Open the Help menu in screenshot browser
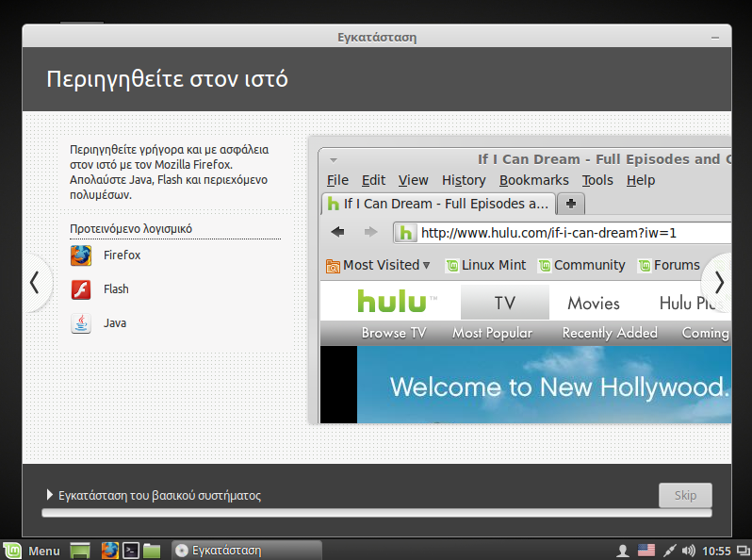Viewport: 752px width, 560px height. (x=641, y=180)
